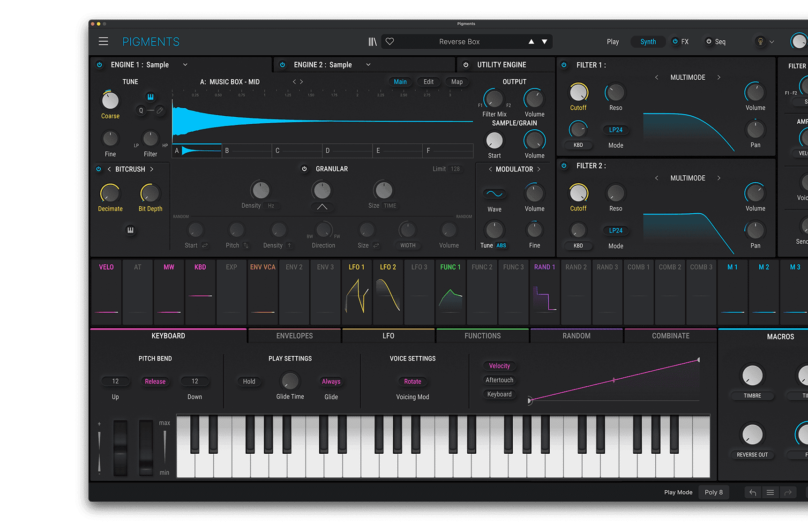Select next Filter 2 type arrow
The width and height of the screenshot is (808, 532).
pyautogui.click(x=718, y=178)
